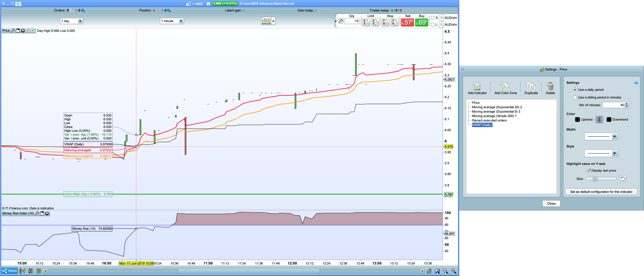Image resolution: width=644 pixels, height=276 pixels.
Task: Select Use a sliding period option
Action: tap(575, 97)
